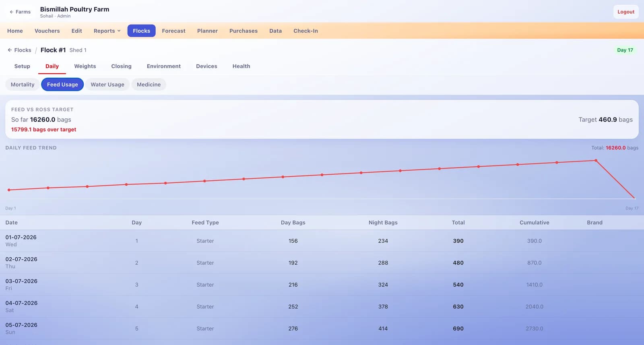Click the Day Bags column header

(293, 223)
